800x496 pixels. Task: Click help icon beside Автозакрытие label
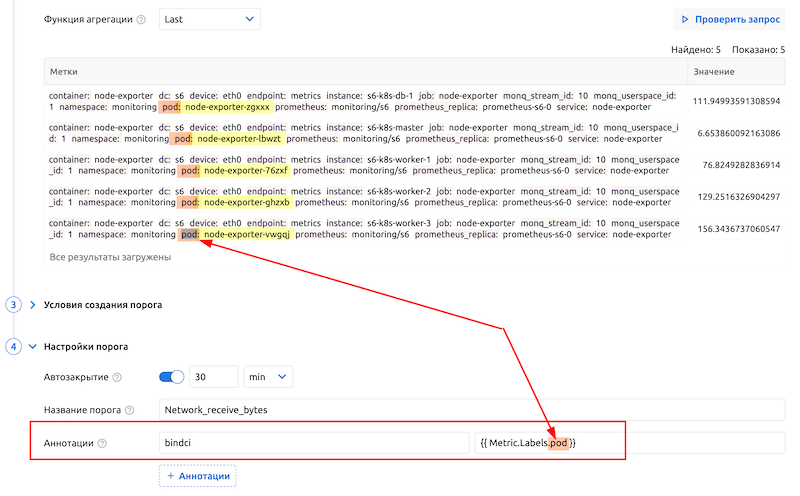point(117,377)
